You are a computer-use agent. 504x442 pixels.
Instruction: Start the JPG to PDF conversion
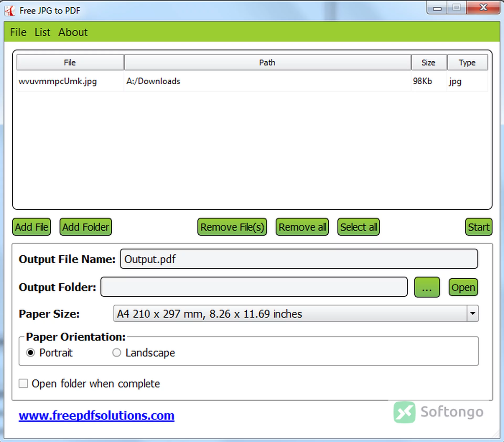coord(479,227)
